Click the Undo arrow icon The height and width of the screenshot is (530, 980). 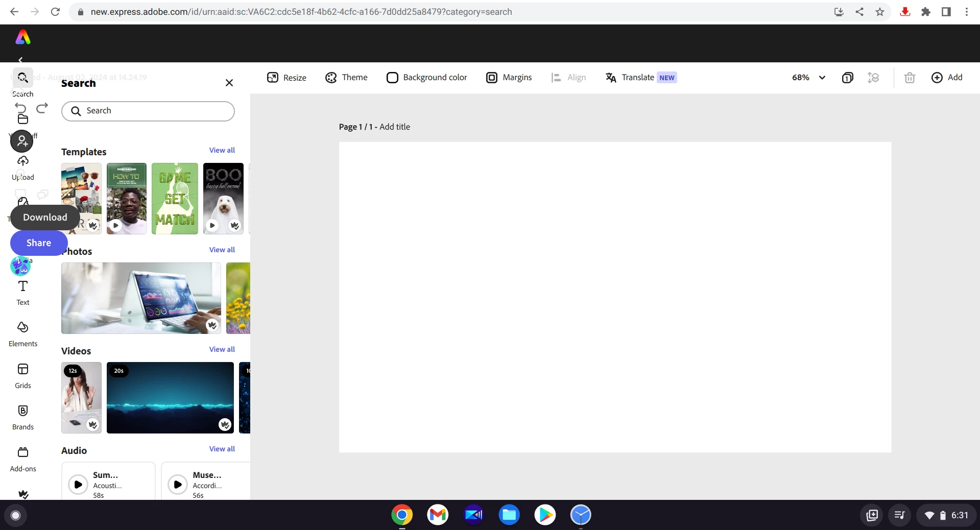(x=20, y=108)
